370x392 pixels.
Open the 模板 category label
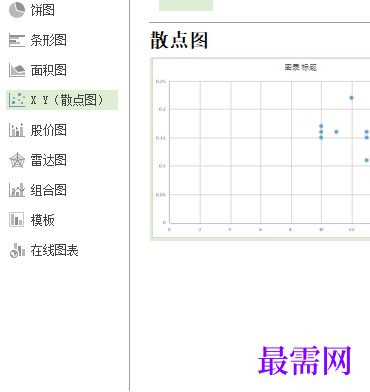pos(43,220)
